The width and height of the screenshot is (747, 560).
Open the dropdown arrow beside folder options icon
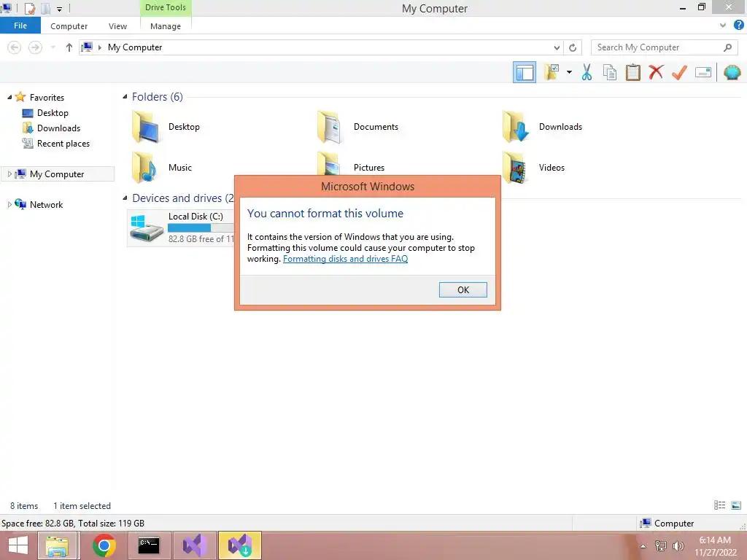pos(569,72)
